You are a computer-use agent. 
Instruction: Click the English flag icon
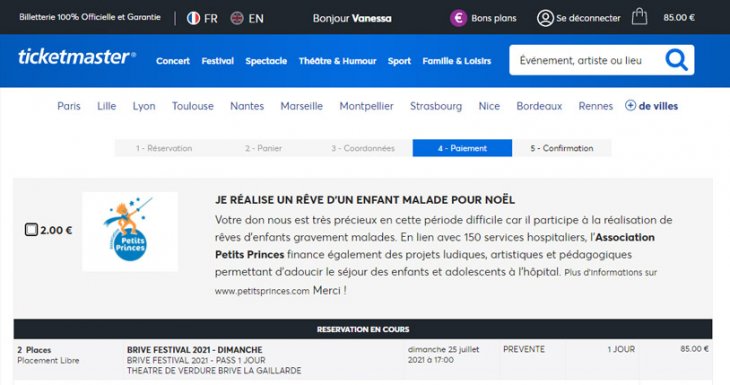click(237, 18)
